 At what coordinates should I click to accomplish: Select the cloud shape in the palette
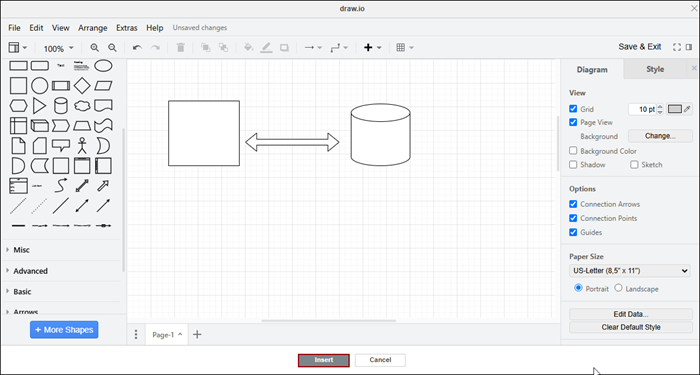click(x=82, y=106)
